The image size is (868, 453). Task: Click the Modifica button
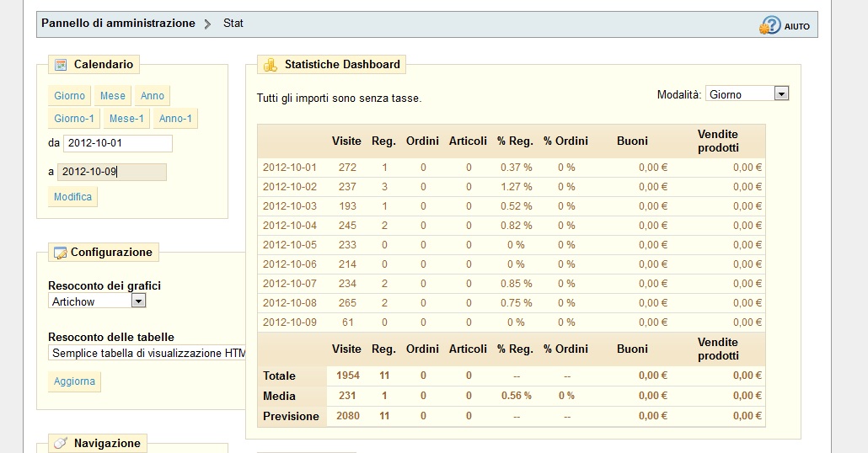click(x=72, y=197)
